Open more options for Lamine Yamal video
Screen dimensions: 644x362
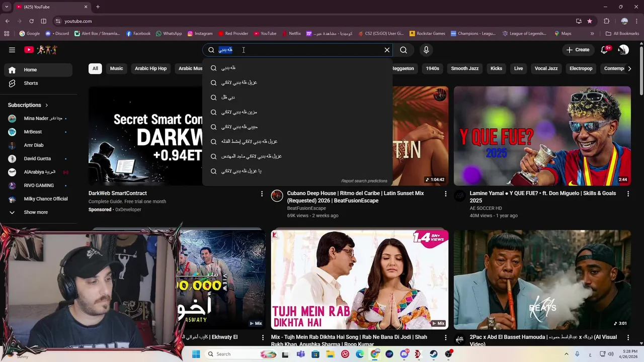tap(628, 194)
